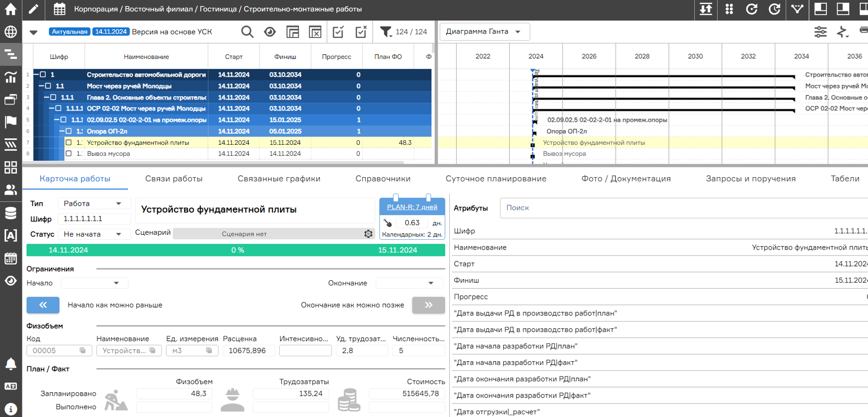Toggle the eye visibility icon in toolbar
868x417 pixels.
coord(270,32)
